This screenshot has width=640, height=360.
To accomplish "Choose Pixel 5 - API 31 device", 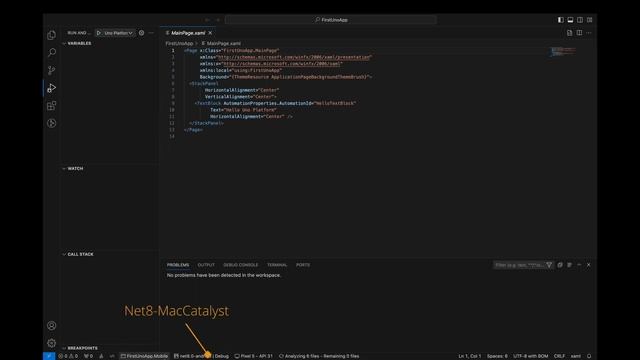I will tap(253, 356).
